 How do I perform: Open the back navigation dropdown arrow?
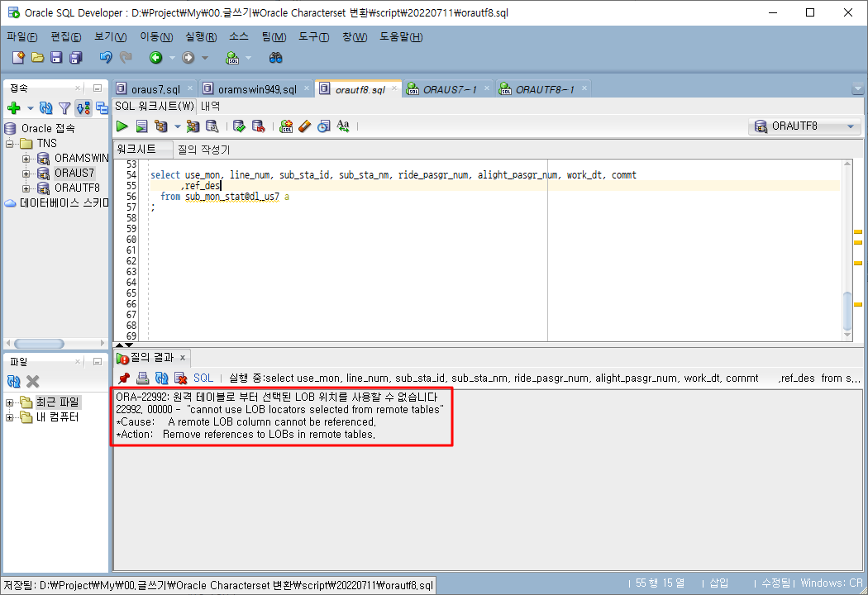172,58
